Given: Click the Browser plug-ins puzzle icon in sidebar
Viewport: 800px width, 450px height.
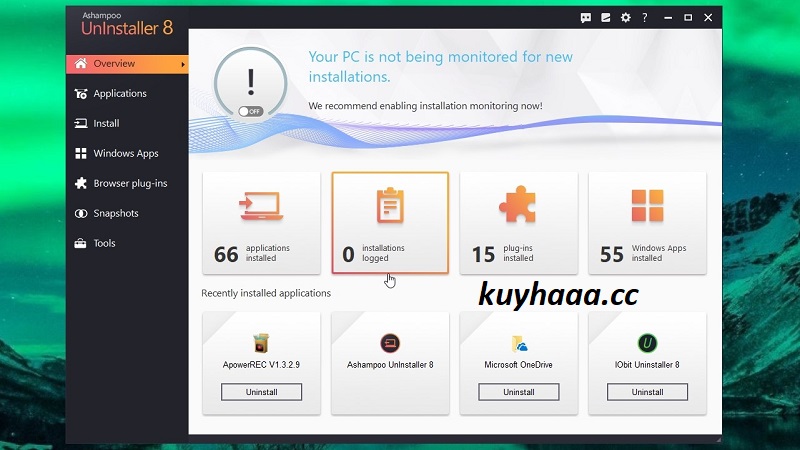Looking at the screenshot, I should (81, 183).
